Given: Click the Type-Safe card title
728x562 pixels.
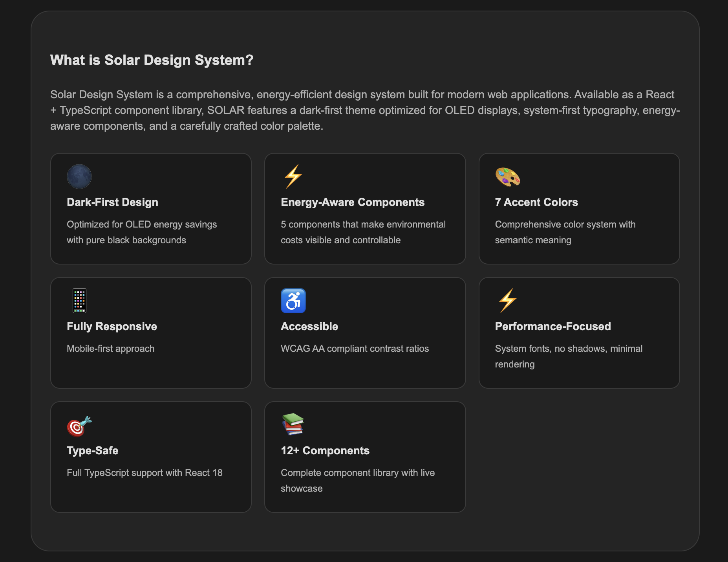Looking at the screenshot, I should (x=93, y=451).
